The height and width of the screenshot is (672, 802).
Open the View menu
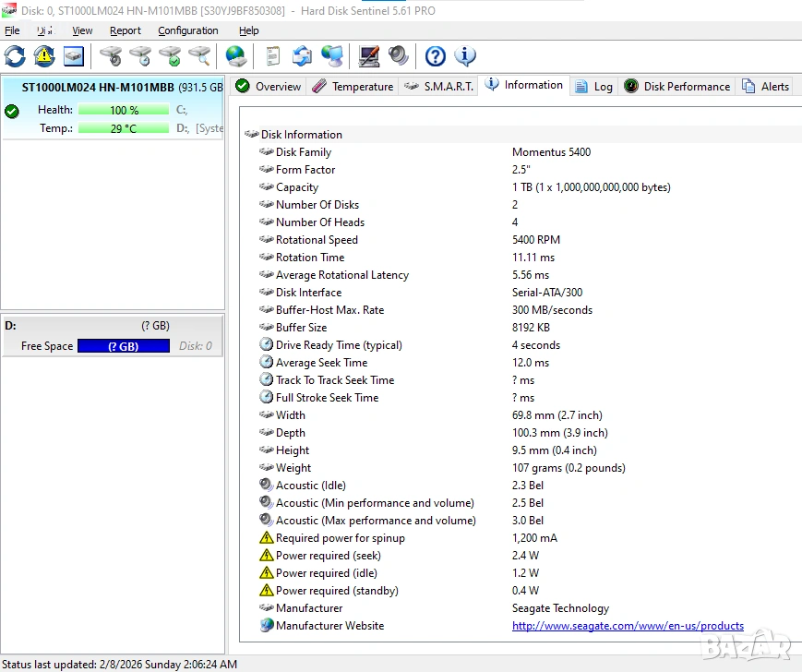(82, 30)
